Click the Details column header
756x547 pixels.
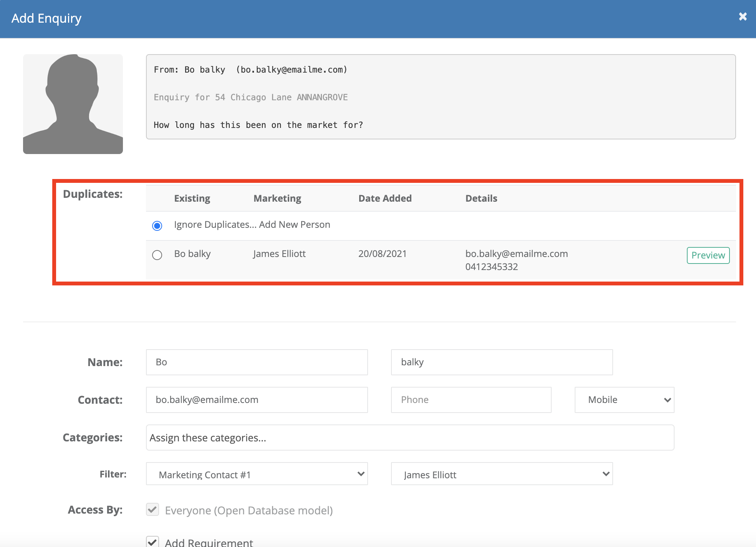coord(481,198)
